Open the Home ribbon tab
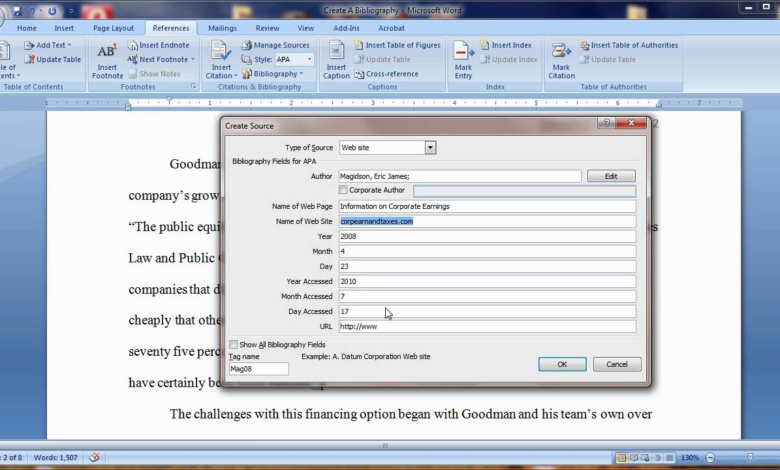This screenshot has width=780, height=470. (26, 28)
